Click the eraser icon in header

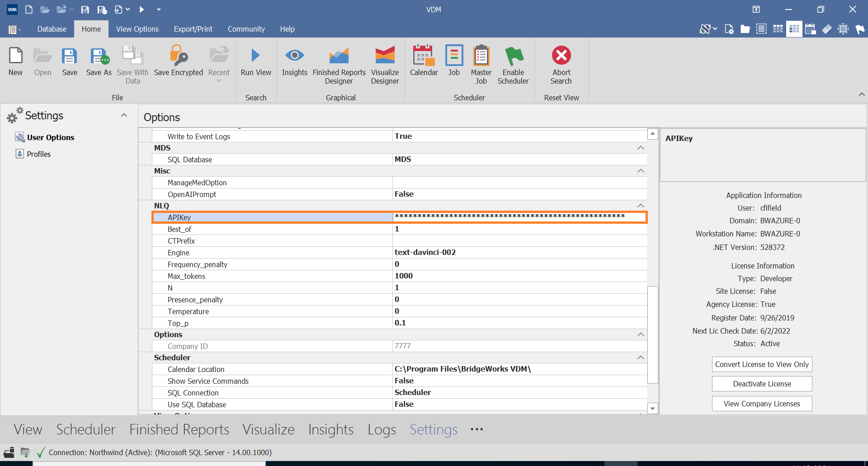pyautogui.click(x=826, y=29)
